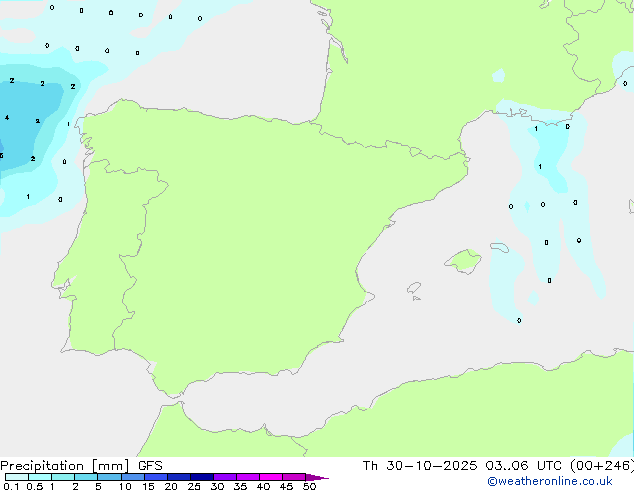
Task: Click the 20–25 mm dark blue swatch
Action: [179, 477]
